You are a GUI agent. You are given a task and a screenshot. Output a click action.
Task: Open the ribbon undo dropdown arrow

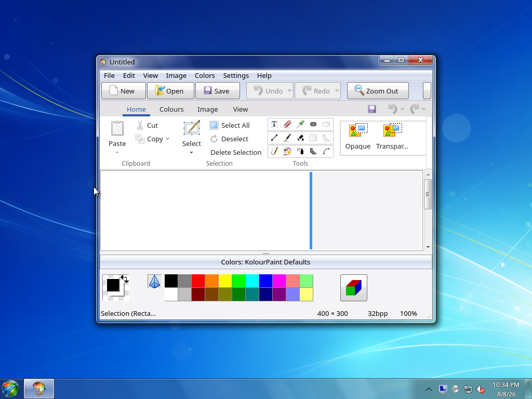[x=403, y=109]
